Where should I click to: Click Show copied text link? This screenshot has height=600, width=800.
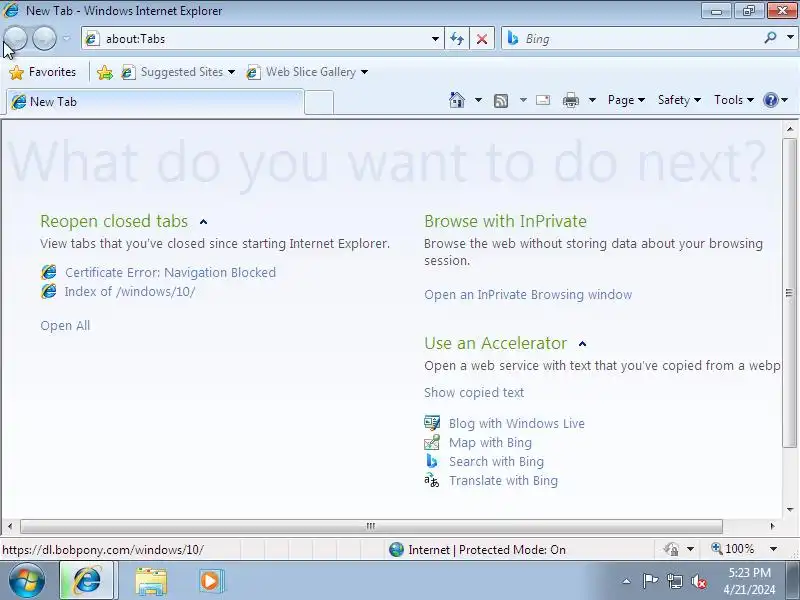click(x=474, y=392)
